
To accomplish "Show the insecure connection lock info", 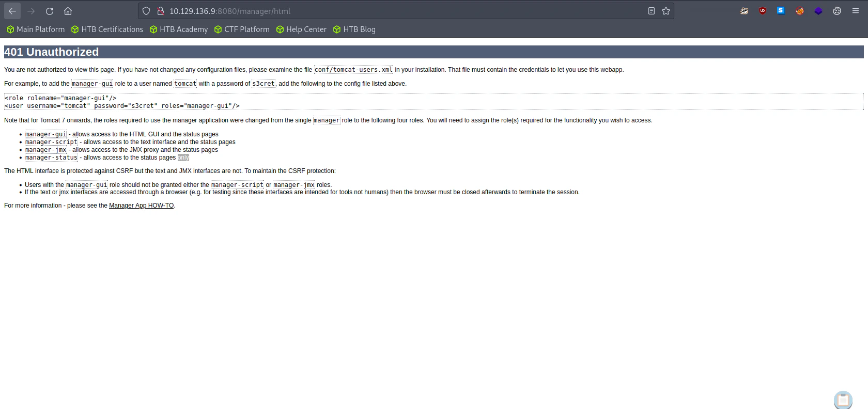I will [x=160, y=11].
